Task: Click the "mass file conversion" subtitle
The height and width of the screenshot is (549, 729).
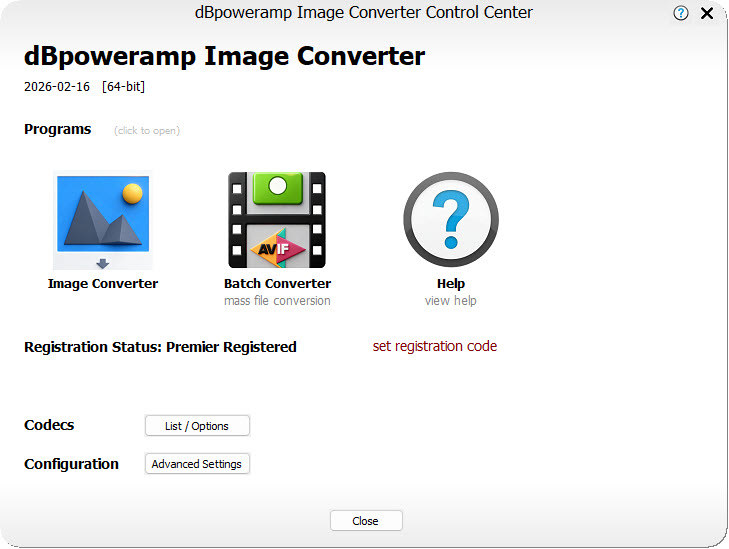Action: 277,301
